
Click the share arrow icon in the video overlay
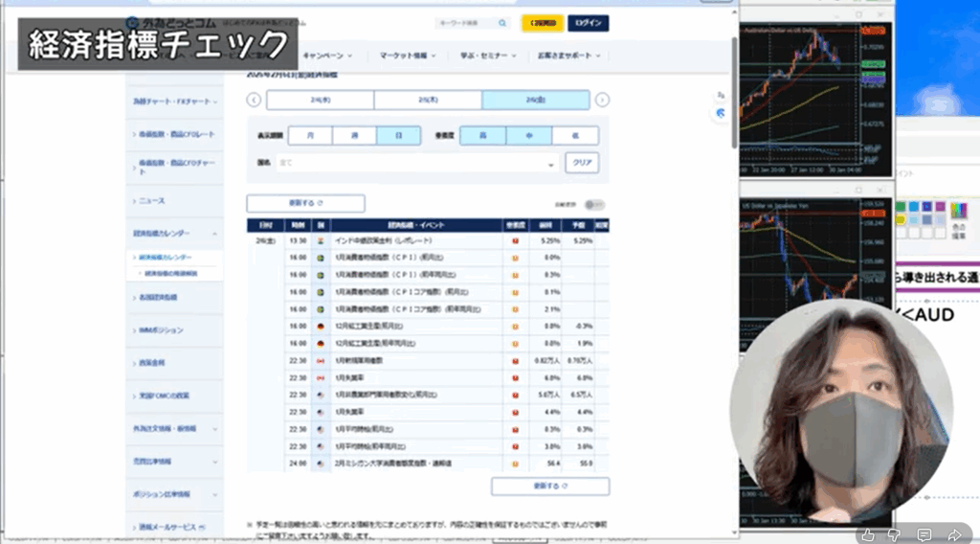(x=954, y=533)
